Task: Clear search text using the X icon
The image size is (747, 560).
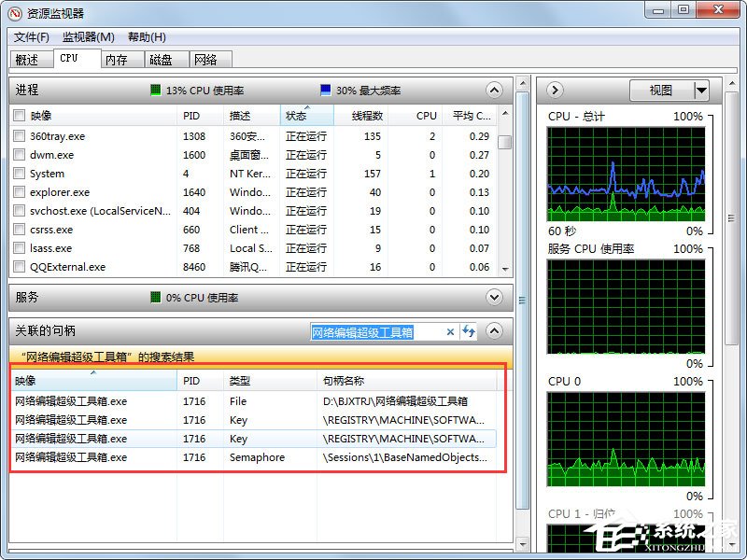Action: 450,332
